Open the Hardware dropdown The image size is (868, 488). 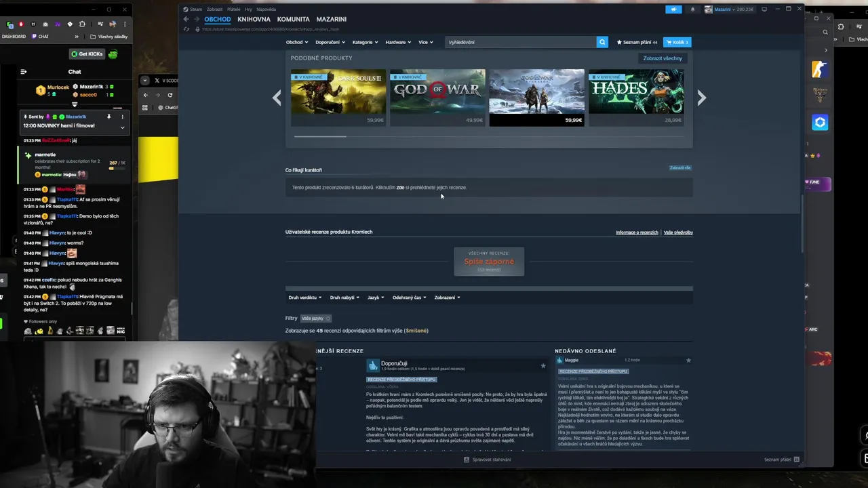pyautogui.click(x=398, y=42)
